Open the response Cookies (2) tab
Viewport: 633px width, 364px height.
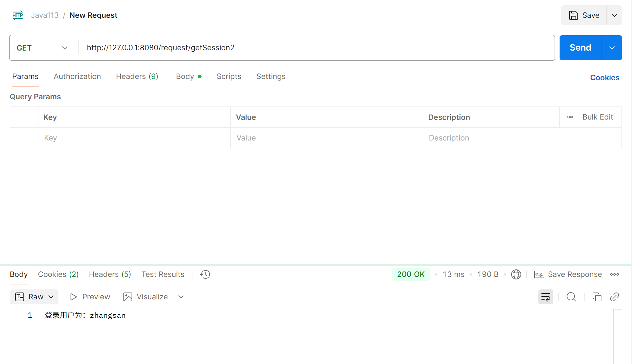tap(58, 274)
